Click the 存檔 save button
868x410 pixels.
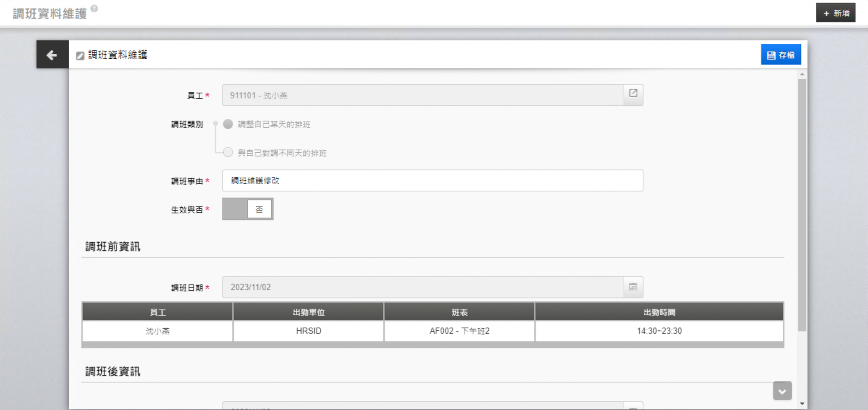point(781,55)
